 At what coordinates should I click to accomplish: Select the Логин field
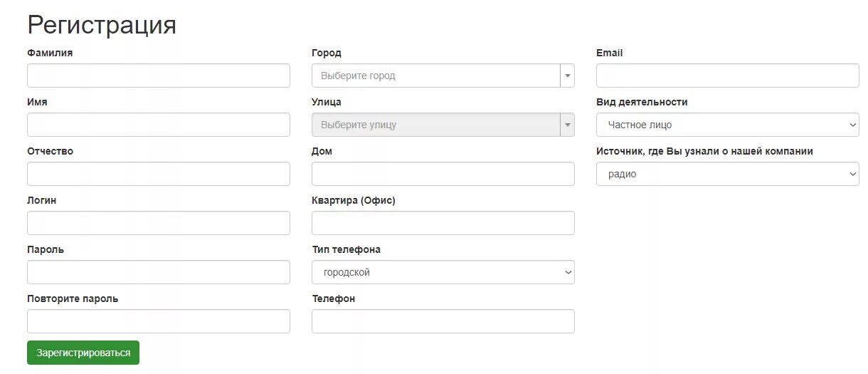158,223
